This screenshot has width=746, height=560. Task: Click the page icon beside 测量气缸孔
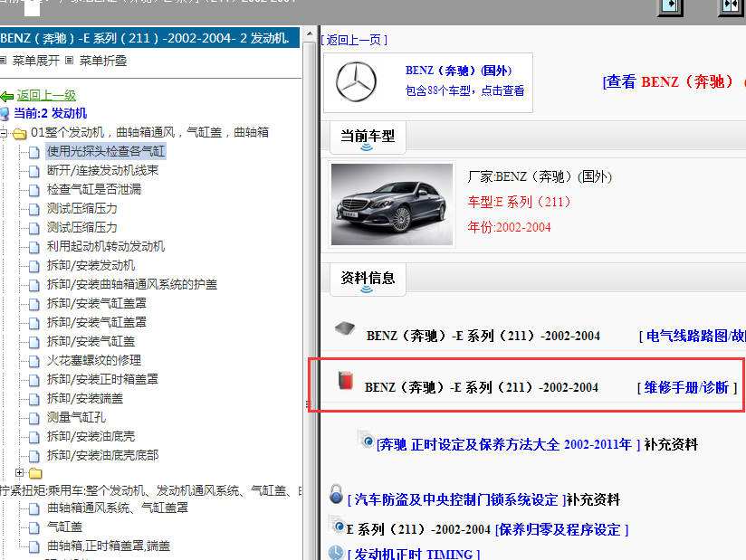pos(33,419)
